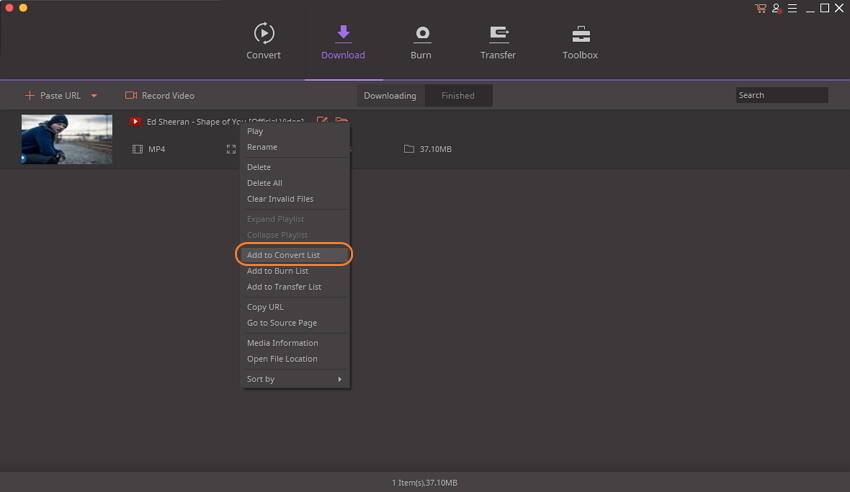The image size is (850, 492).
Task: Open the Convert section icon
Action: tap(263, 34)
